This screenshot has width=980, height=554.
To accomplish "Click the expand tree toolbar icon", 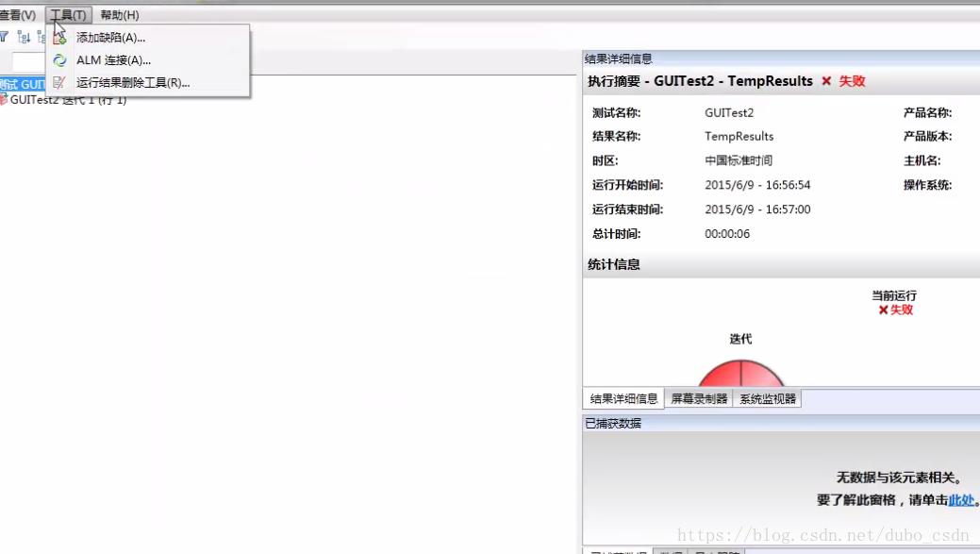I will pos(24,37).
